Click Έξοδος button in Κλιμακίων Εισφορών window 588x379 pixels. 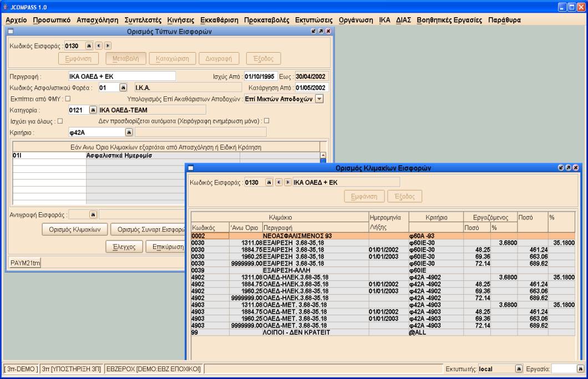404,196
